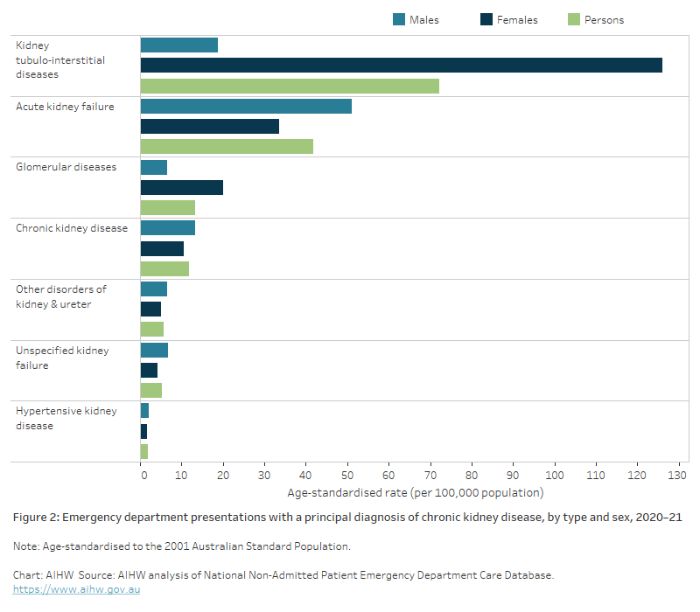Click the Acute kidney failure category label
Image resolution: width=700 pixels, height=612 pixels.
[x=65, y=107]
